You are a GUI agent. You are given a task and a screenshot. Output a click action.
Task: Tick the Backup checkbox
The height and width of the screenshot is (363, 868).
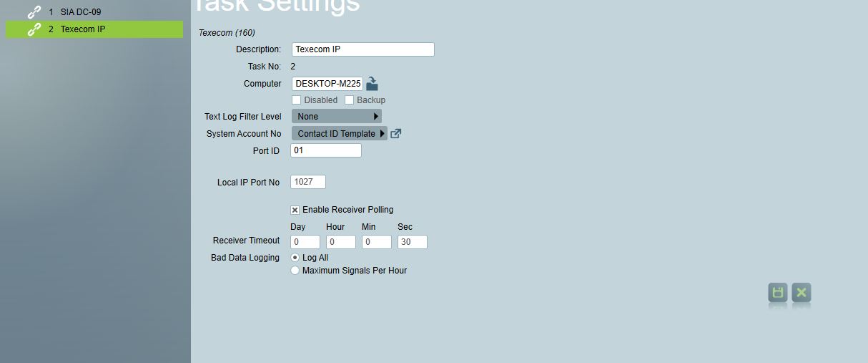click(x=350, y=100)
